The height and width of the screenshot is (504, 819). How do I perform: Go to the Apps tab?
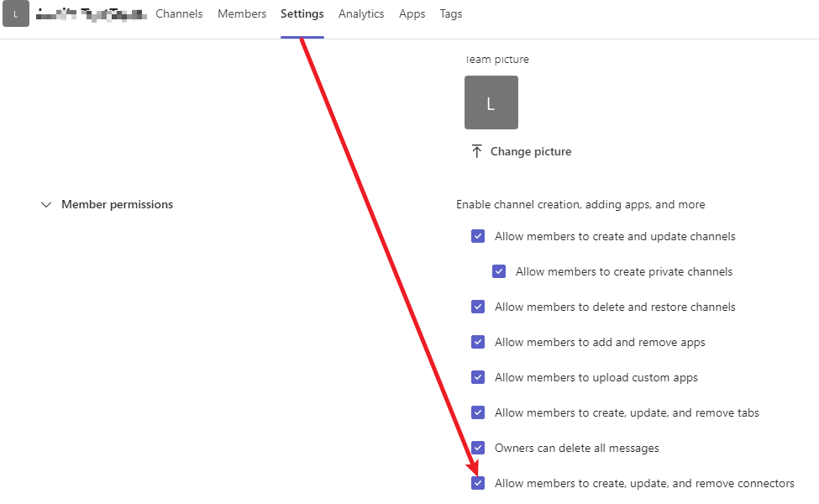(x=412, y=14)
